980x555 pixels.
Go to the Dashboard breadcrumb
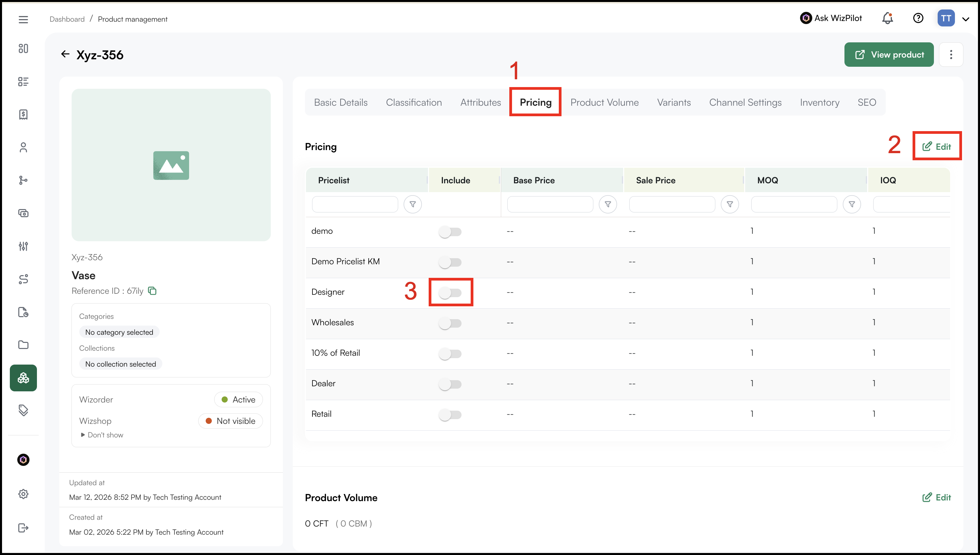coord(67,19)
